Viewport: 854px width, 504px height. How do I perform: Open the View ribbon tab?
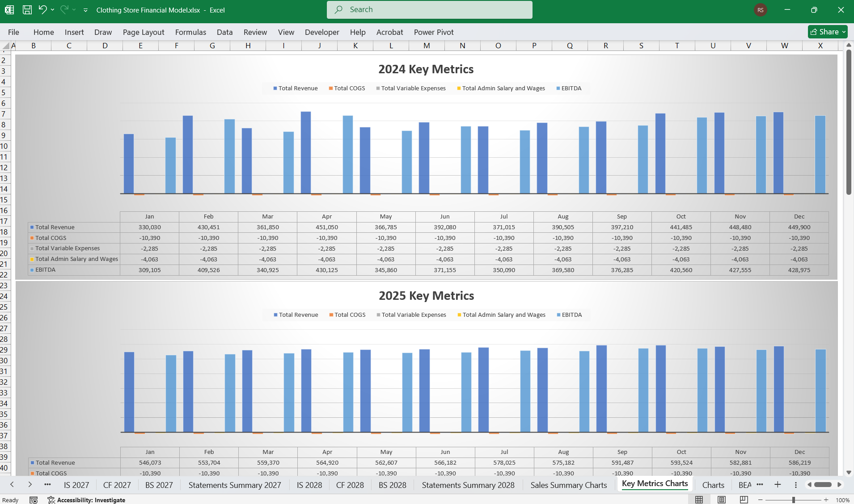pos(286,32)
